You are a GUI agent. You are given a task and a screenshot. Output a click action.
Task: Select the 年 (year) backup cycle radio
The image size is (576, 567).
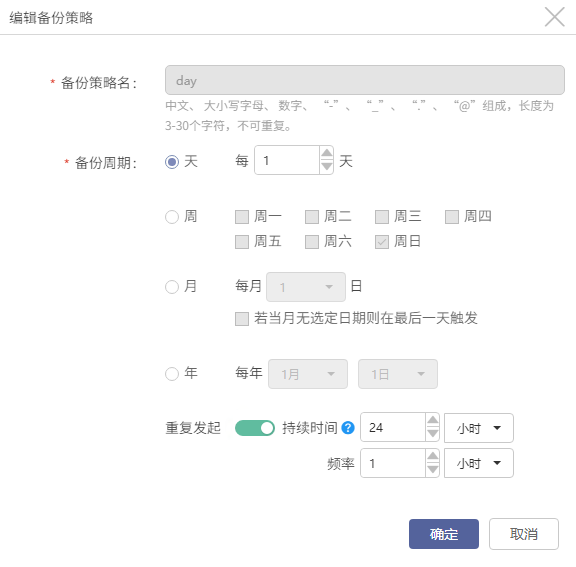click(172, 374)
